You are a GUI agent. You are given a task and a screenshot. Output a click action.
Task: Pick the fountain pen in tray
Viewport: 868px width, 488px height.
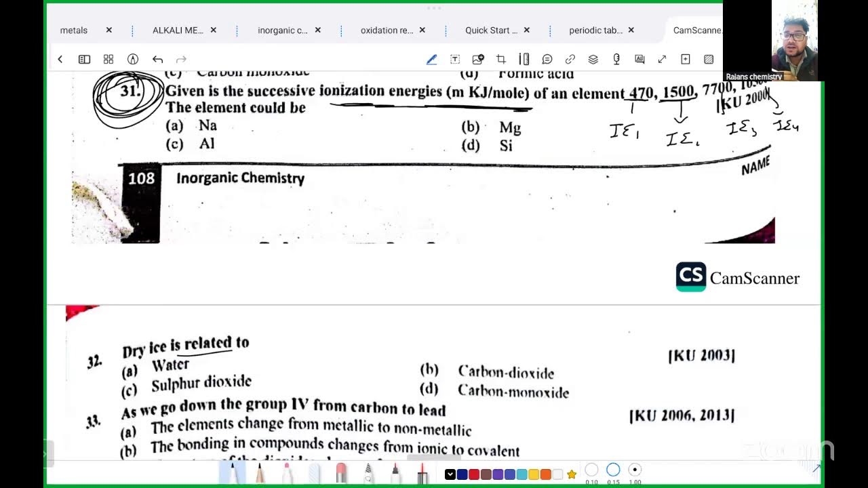(x=233, y=472)
